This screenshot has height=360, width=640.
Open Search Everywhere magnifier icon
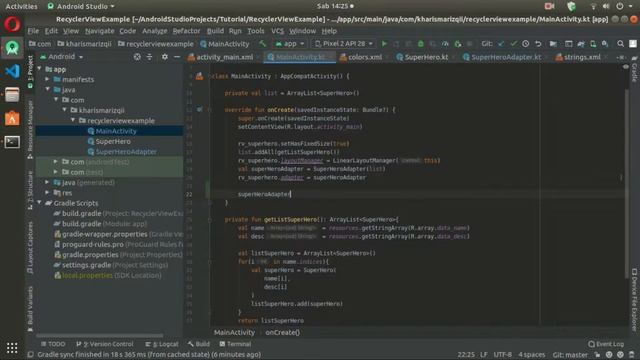[620, 44]
